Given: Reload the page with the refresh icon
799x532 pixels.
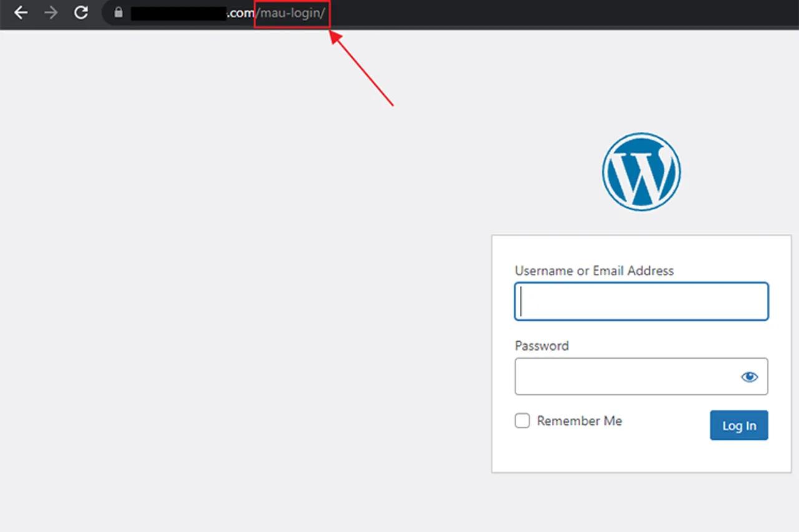Looking at the screenshot, I should pyautogui.click(x=81, y=12).
